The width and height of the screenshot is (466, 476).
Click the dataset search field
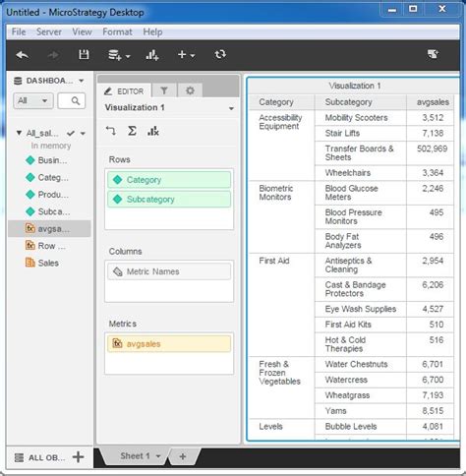click(72, 100)
